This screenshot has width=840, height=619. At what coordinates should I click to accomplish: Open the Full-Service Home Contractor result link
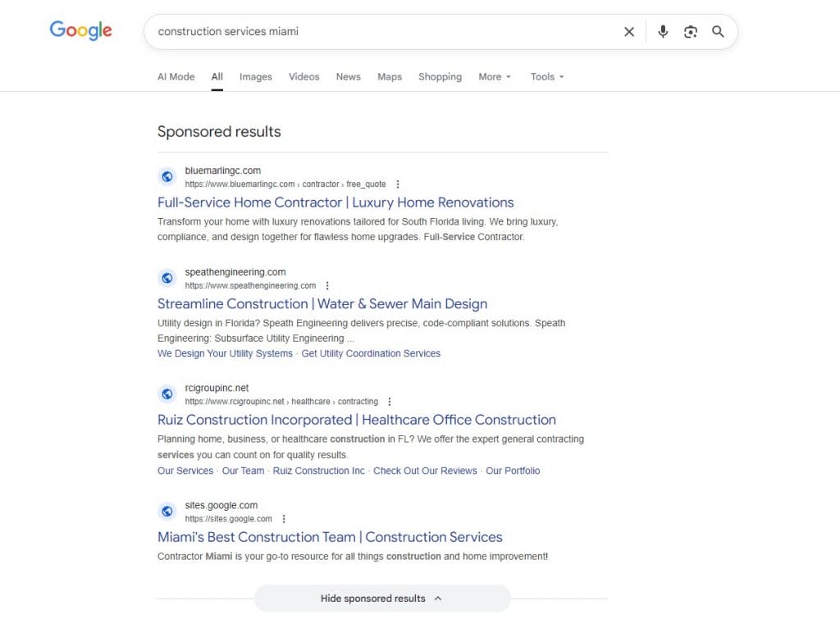click(336, 202)
